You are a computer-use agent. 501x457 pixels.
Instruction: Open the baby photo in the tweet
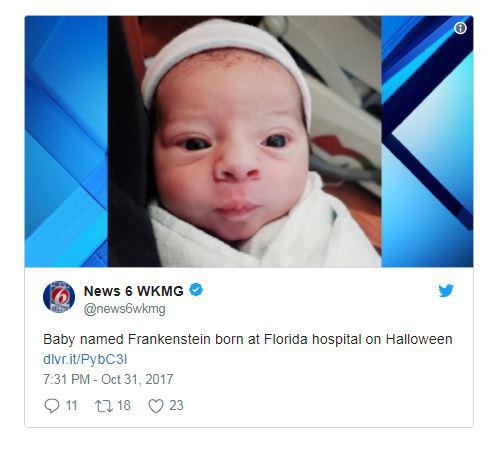(x=245, y=142)
